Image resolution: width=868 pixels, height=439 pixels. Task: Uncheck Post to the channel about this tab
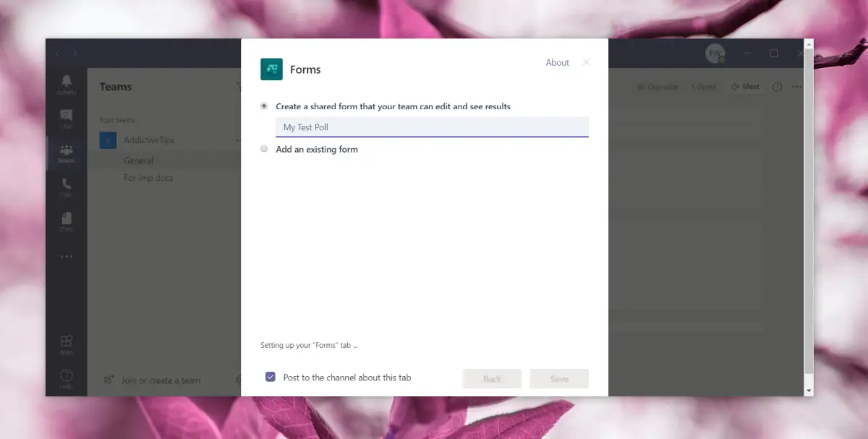coord(271,377)
